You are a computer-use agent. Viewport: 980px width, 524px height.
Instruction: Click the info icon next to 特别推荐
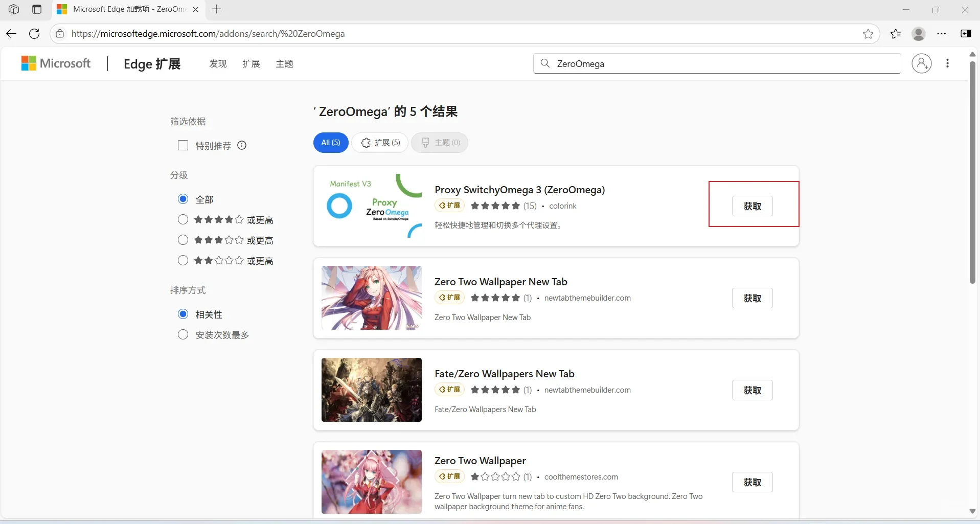point(241,145)
